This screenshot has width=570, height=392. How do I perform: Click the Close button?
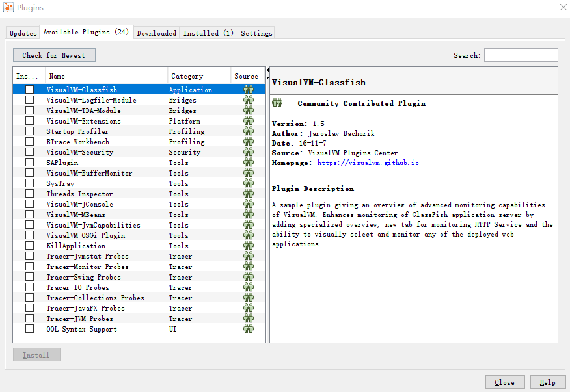coord(505,382)
